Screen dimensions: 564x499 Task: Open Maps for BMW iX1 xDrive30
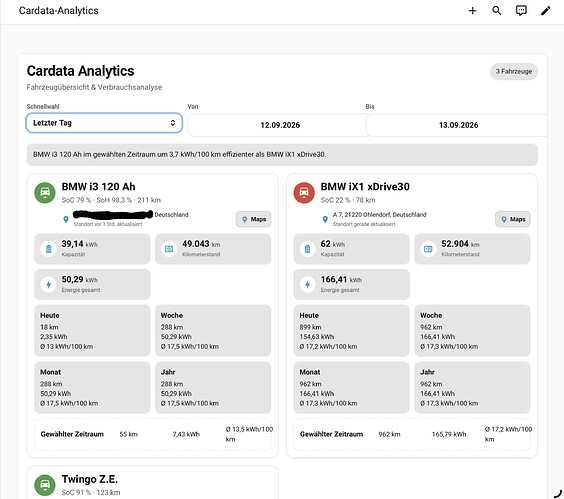point(513,219)
